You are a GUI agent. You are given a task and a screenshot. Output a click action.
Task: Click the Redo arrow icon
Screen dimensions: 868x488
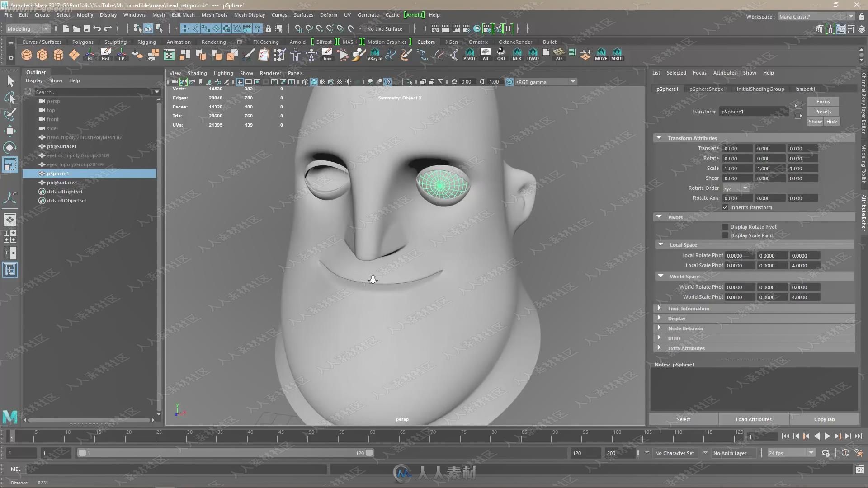108,28
